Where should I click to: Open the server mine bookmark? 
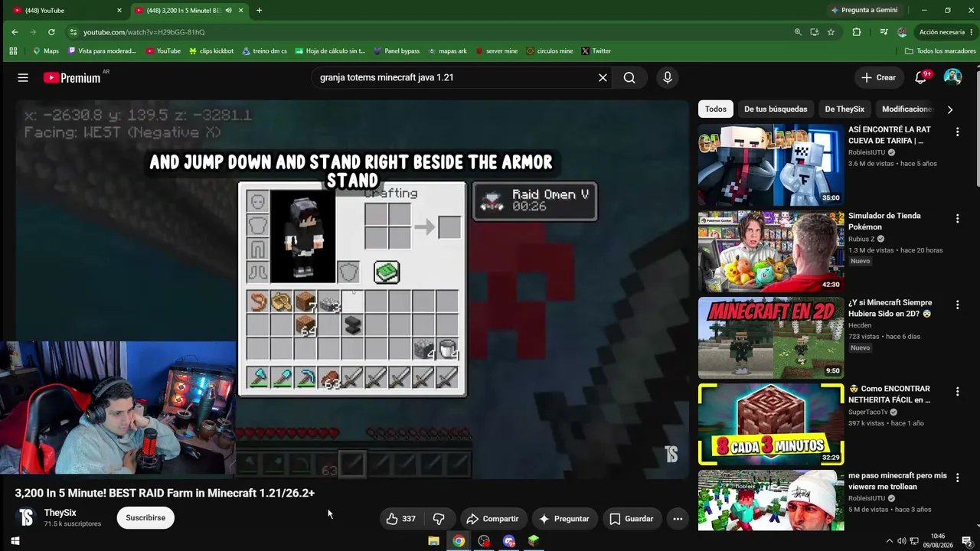coord(496,51)
